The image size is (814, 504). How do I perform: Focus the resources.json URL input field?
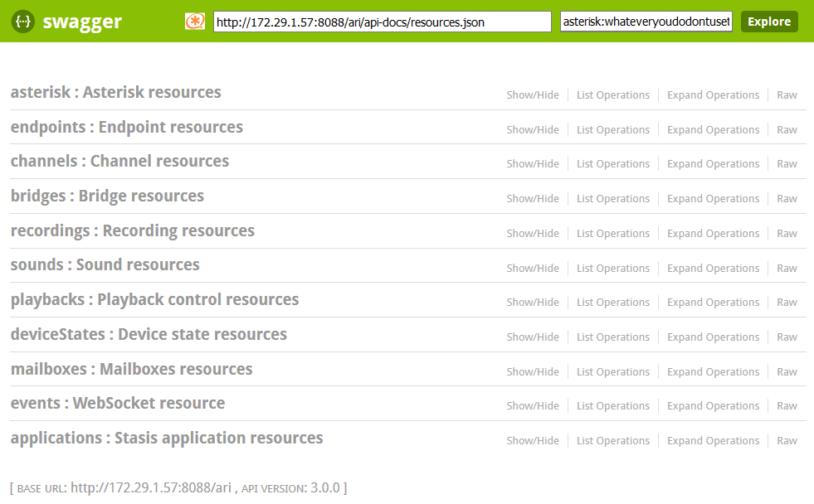[382, 22]
